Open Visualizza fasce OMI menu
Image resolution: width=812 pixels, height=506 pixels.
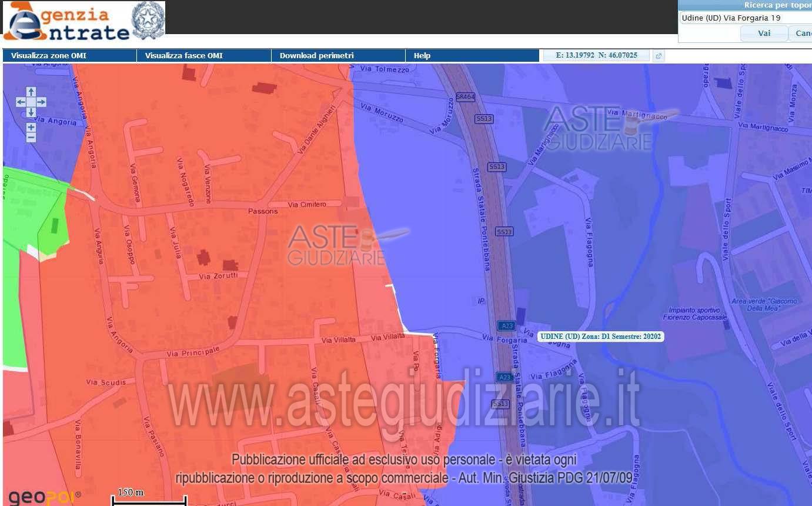point(204,56)
